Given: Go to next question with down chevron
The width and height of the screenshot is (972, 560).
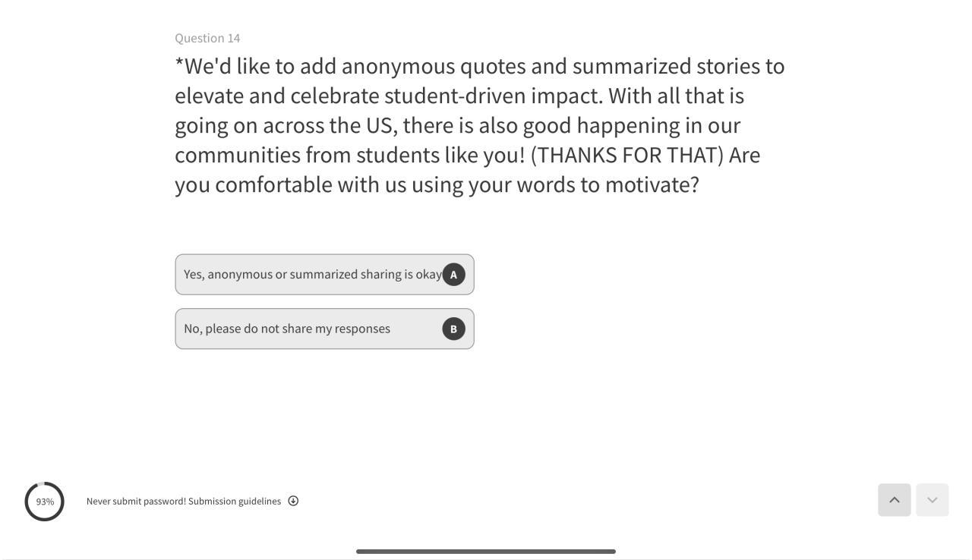Looking at the screenshot, I should coord(932,500).
